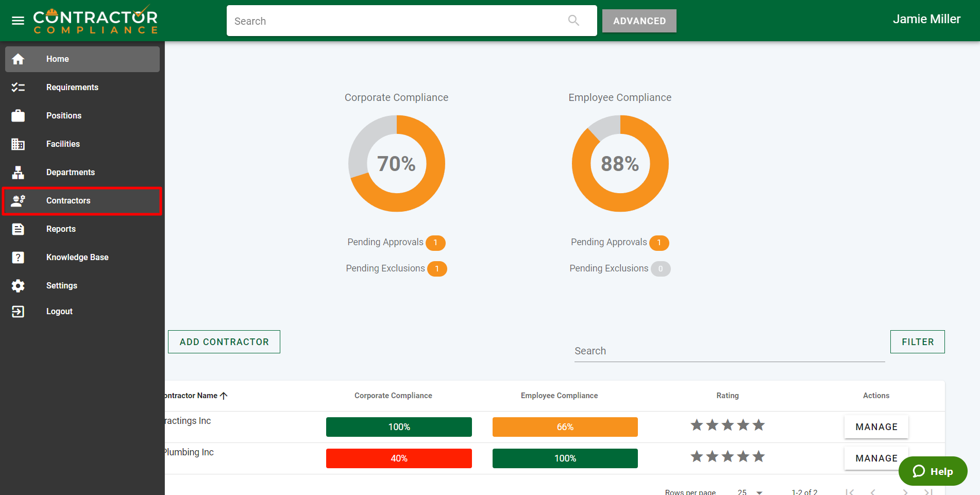Viewport: 980px width, 495px height.
Task: Open the Contractors menu item
Action: [x=68, y=201]
